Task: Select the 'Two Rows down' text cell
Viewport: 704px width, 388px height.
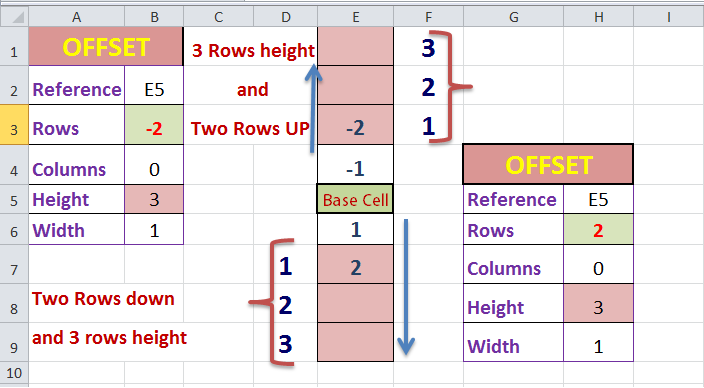Action: (103, 299)
